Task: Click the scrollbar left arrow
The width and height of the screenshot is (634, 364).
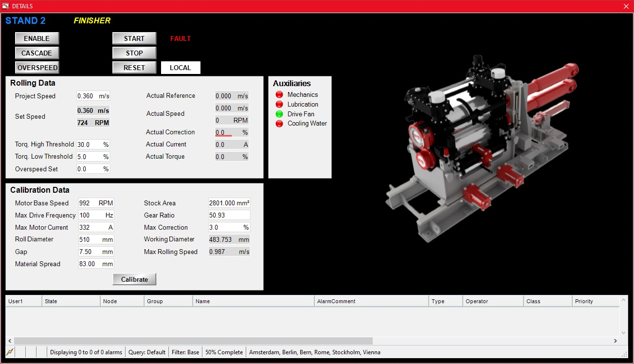Action: point(10,341)
